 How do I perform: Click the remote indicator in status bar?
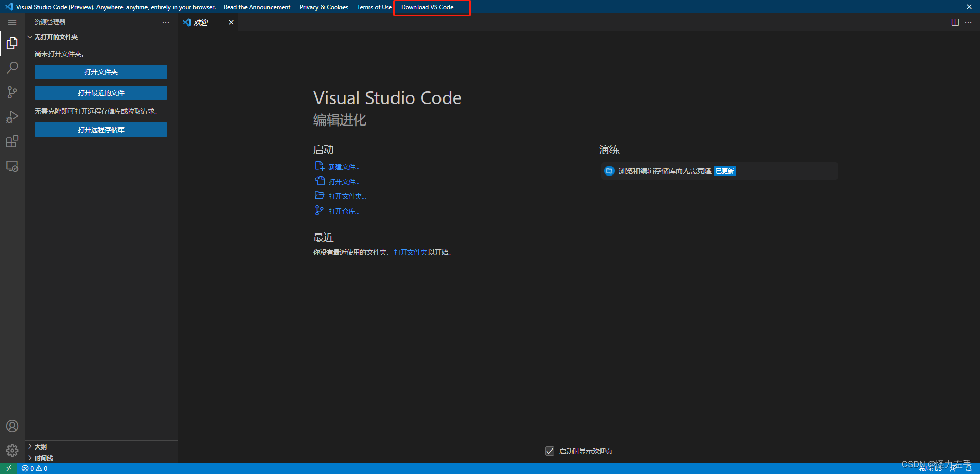click(9, 468)
